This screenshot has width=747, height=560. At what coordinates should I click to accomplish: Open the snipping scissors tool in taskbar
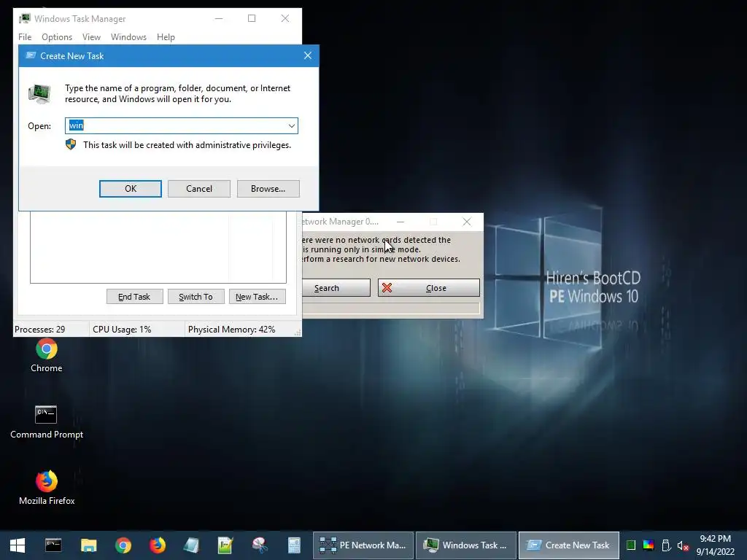point(260,545)
